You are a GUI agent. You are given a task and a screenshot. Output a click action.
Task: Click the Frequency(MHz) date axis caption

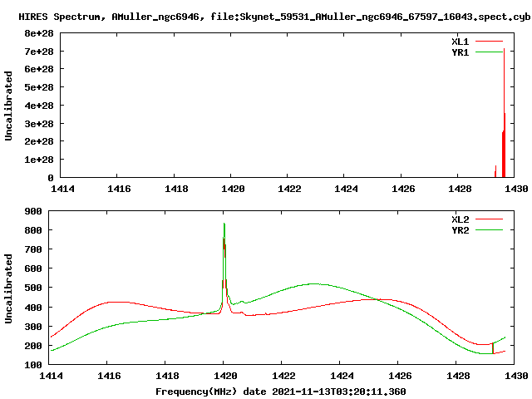[281, 392]
